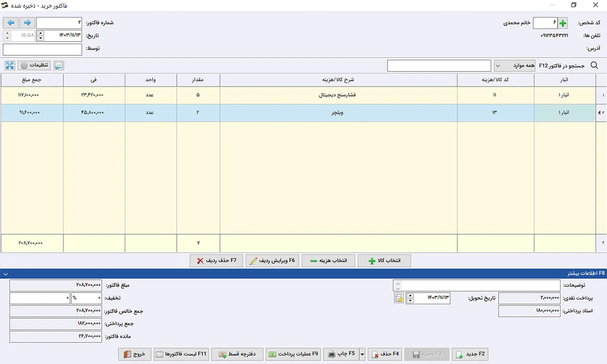Viewport: 607px width, 364px height.
Task: Click the شماره فاکتور invoice number field
Action: (x=59, y=23)
